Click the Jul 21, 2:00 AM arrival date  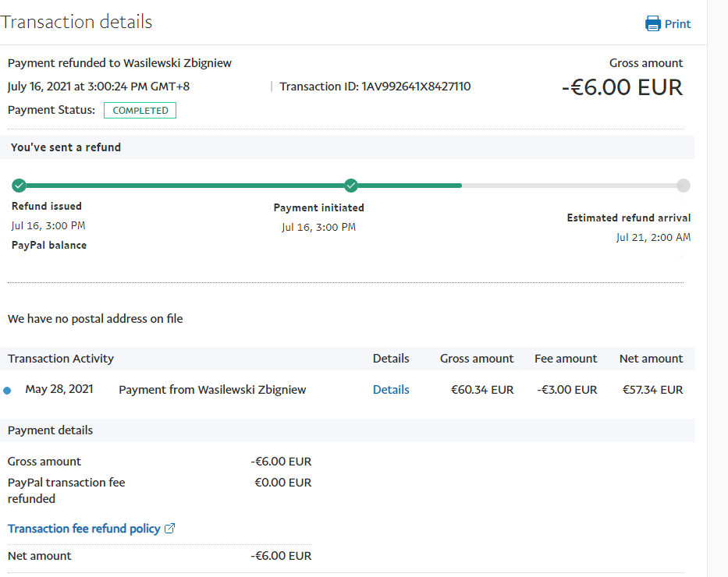click(653, 238)
